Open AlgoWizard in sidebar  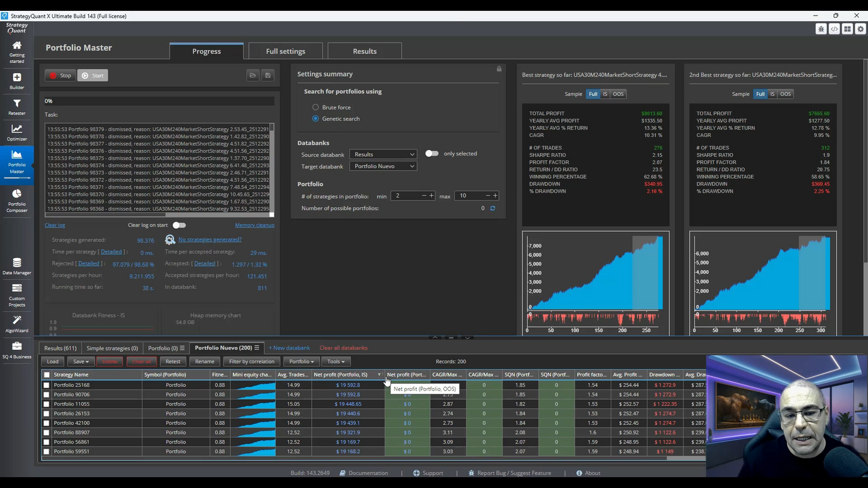point(17,324)
